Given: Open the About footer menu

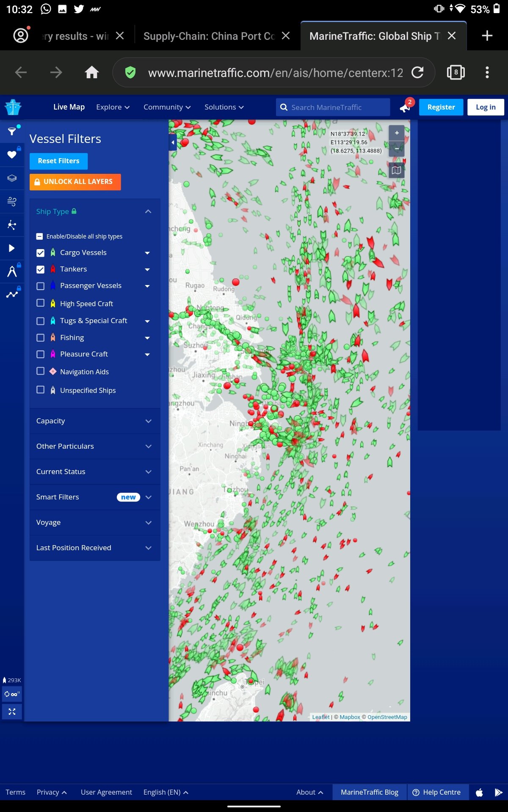Looking at the screenshot, I should tap(309, 792).
